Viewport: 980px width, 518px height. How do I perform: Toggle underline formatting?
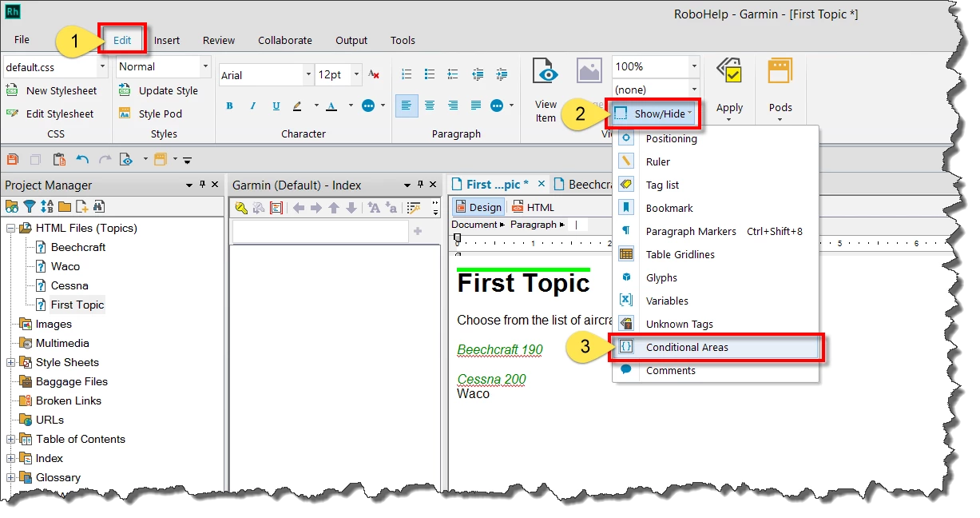click(276, 106)
